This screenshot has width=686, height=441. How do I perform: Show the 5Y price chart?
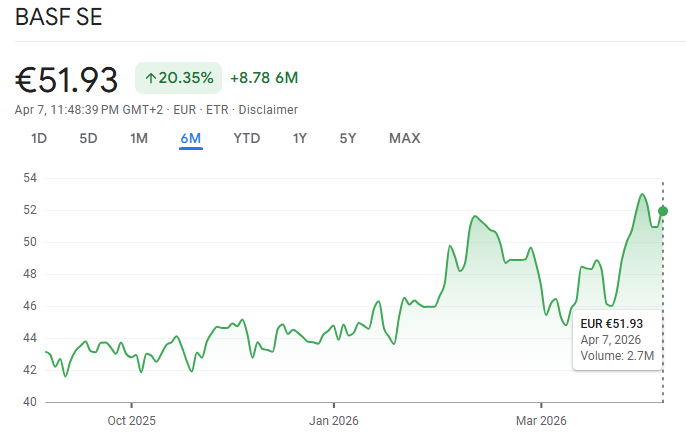coord(348,139)
